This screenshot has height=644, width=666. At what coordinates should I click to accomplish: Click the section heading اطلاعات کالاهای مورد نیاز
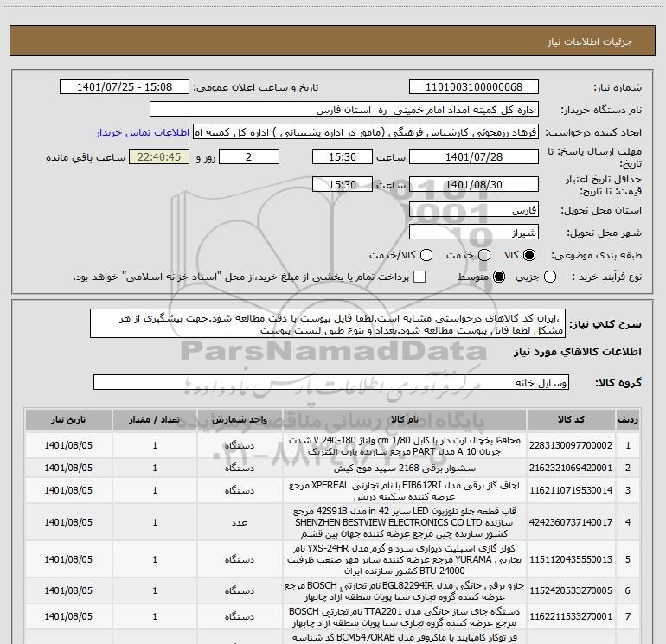point(578,352)
